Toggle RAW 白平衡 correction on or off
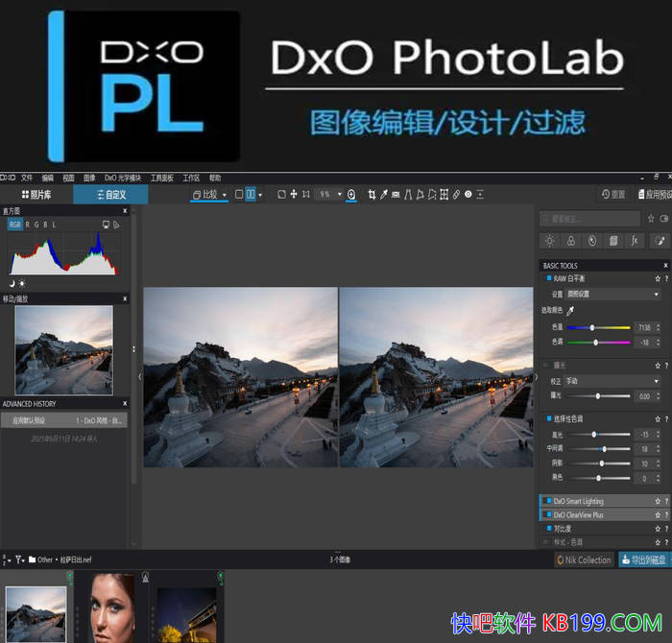This screenshot has height=643, width=672. click(549, 278)
